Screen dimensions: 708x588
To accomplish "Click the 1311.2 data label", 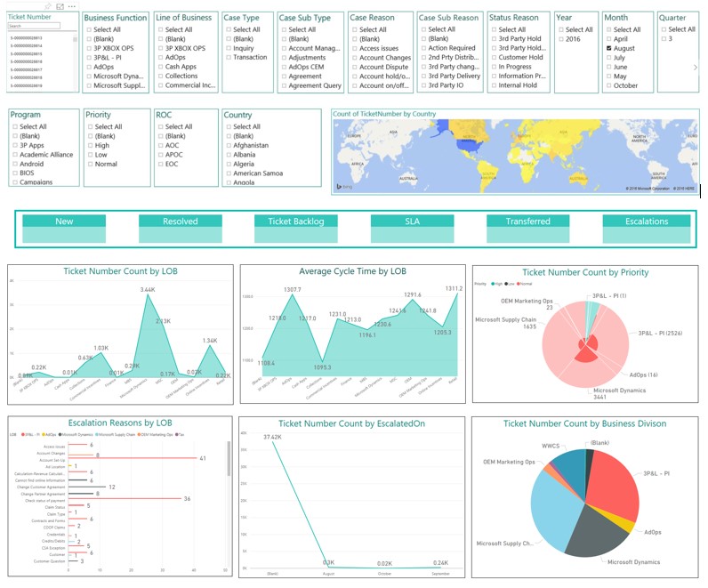I will click(454, 288).
